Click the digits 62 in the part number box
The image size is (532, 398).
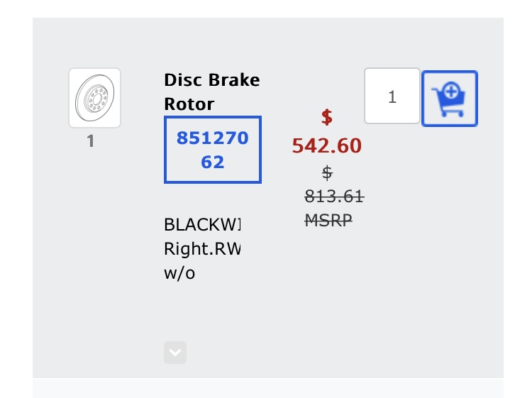[212, 162]
